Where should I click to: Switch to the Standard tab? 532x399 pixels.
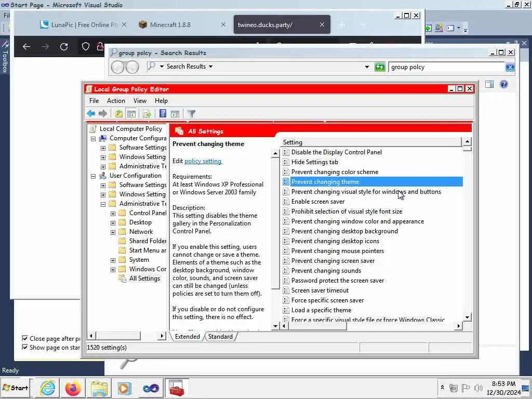(x=220, y=337)
